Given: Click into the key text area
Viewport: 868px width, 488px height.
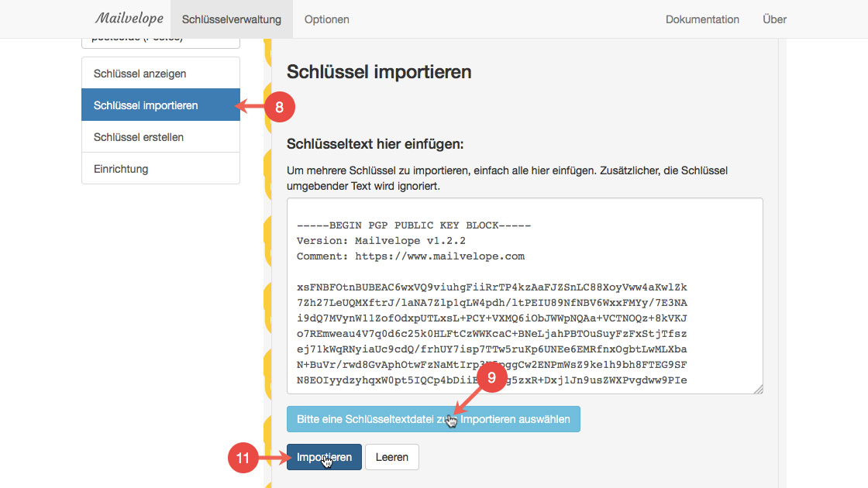Looking at the screenshot, I should [x=525, y=296].
